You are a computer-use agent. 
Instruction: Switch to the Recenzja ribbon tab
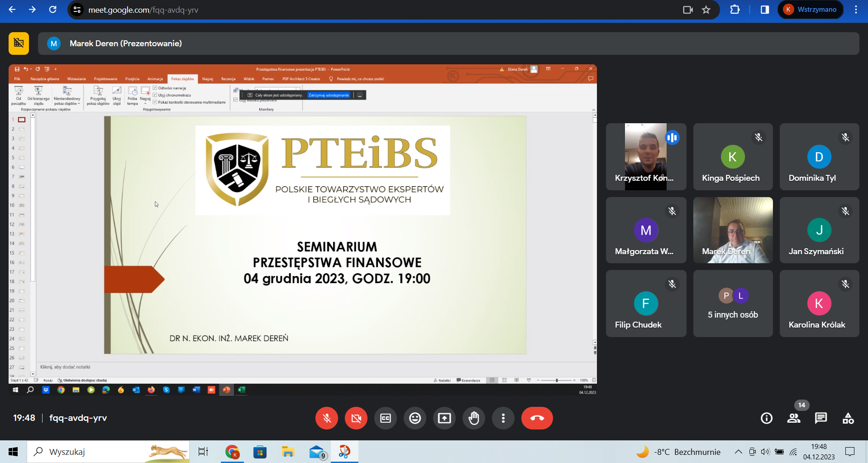228,79
